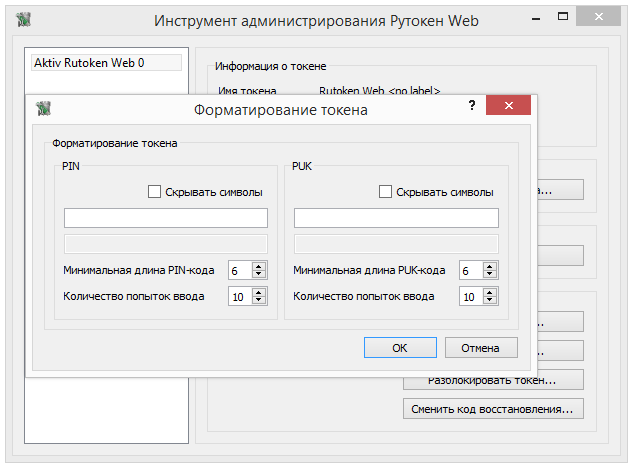Decrease the minimum PIN-code length
The image size is (631, 468).
pos(259,274)
